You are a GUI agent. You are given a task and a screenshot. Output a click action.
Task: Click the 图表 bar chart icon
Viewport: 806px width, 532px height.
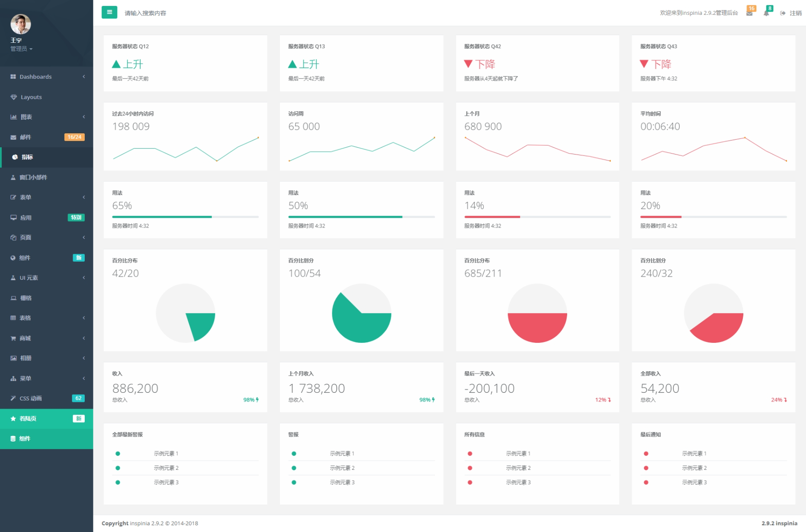[14, 117]
